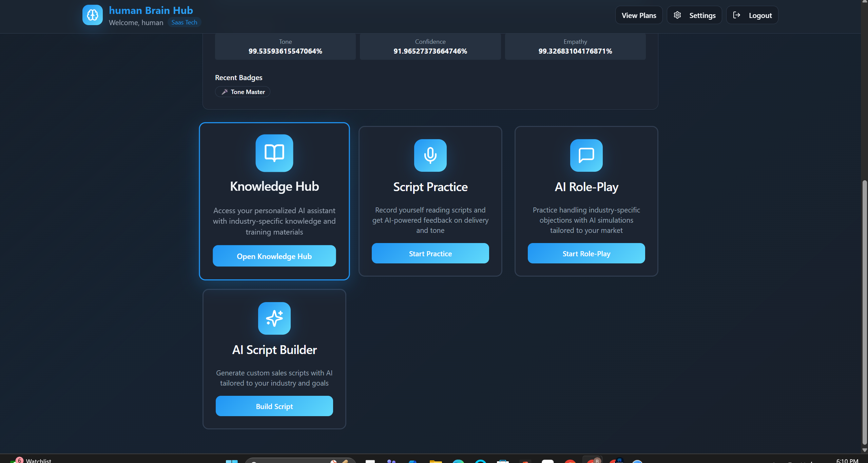Click the Tone Master badge icon
The image size is (868, 463).
(x=225, y=92)
